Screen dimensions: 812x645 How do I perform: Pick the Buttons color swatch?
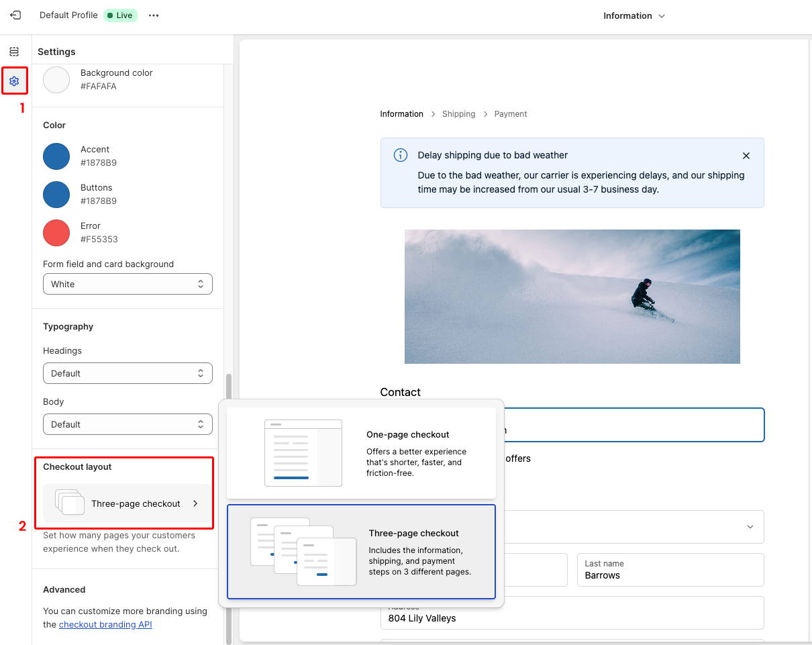coord(56,195)
